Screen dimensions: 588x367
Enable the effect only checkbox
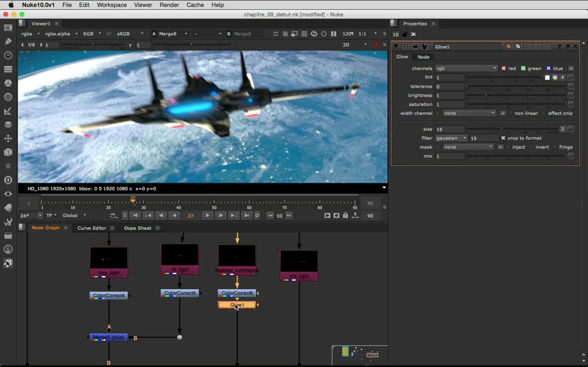coord(544,113)
